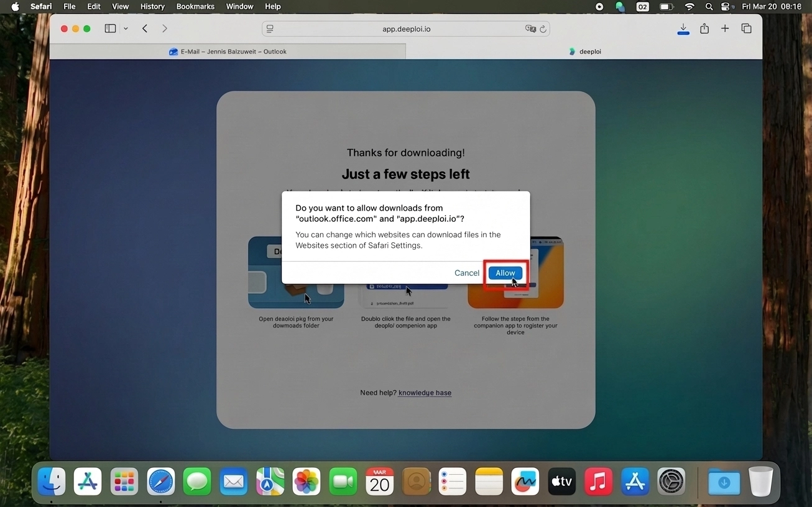Open the translate option in the address bar

[x=530, y=29]
